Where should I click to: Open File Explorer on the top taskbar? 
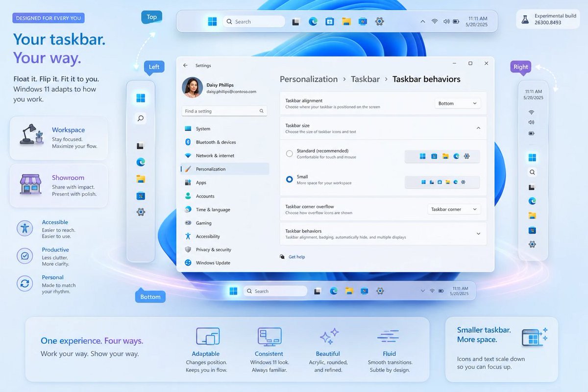(346, 22)
